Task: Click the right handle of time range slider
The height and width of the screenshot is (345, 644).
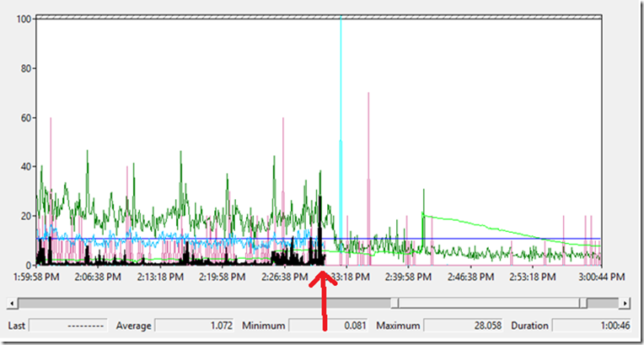Action: pyautogui.click(x=583, y=304)
